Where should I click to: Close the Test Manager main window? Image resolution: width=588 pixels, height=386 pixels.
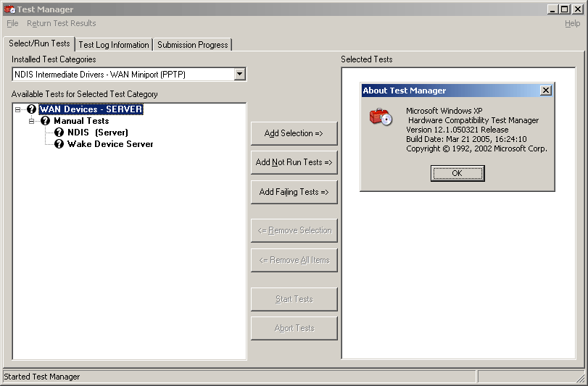[577, 9]
